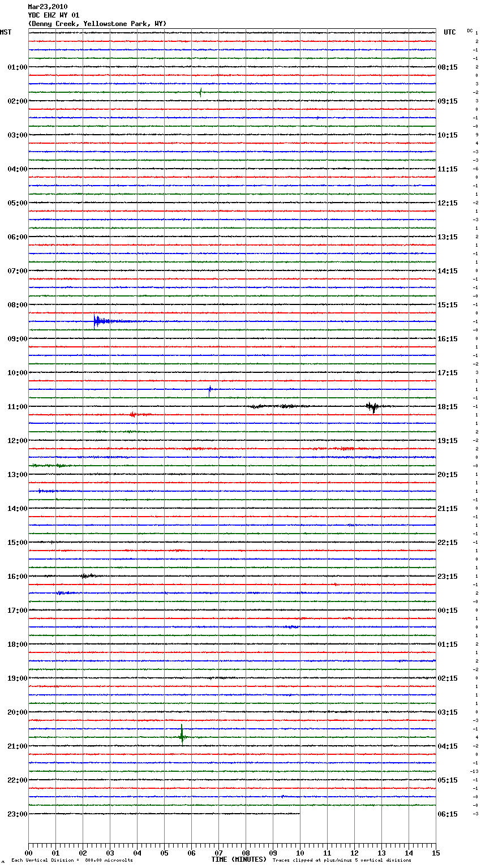
Task: Click the blue spike on the 10:30 trace
Action: (x=210, y=389)
